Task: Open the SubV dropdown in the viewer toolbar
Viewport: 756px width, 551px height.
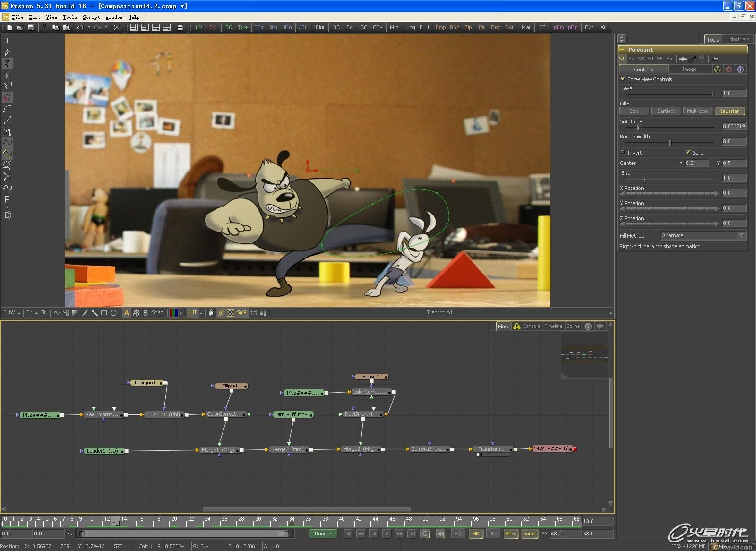Action: pyautogui.click(x=12, y=313)
